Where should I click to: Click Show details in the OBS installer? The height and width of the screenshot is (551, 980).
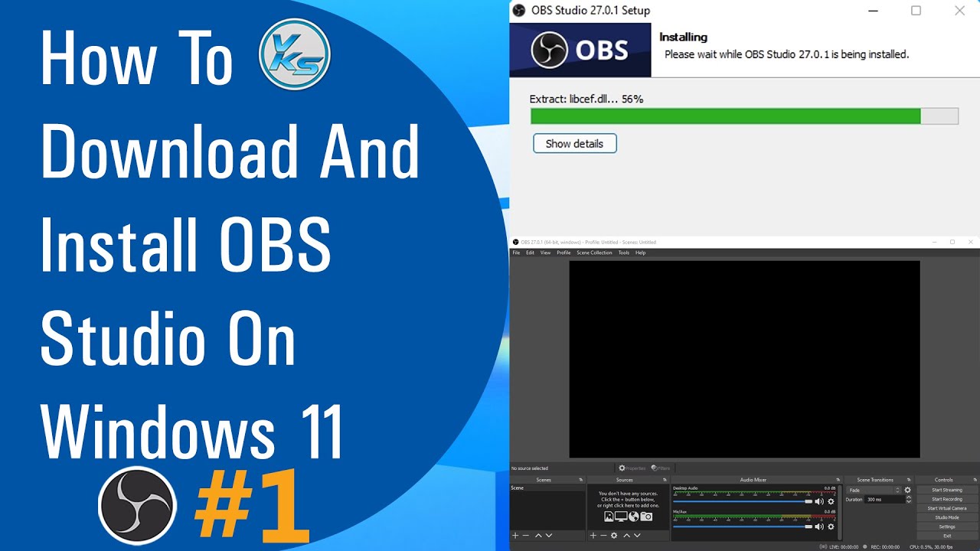(x=575, y=144)
